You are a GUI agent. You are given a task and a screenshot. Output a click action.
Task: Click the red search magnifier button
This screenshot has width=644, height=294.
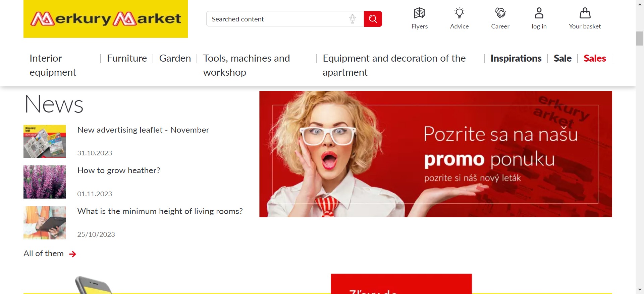coord(373,19)
